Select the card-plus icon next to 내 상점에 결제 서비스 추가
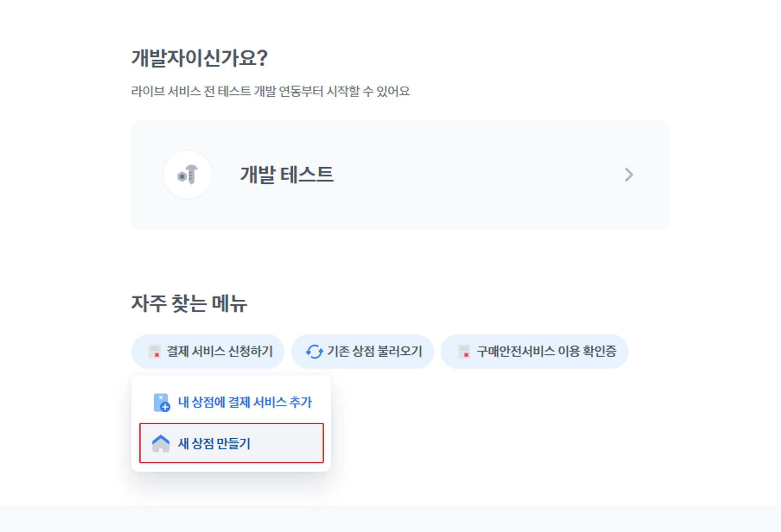This screenshot has width=781, height=532. [161, 403]
